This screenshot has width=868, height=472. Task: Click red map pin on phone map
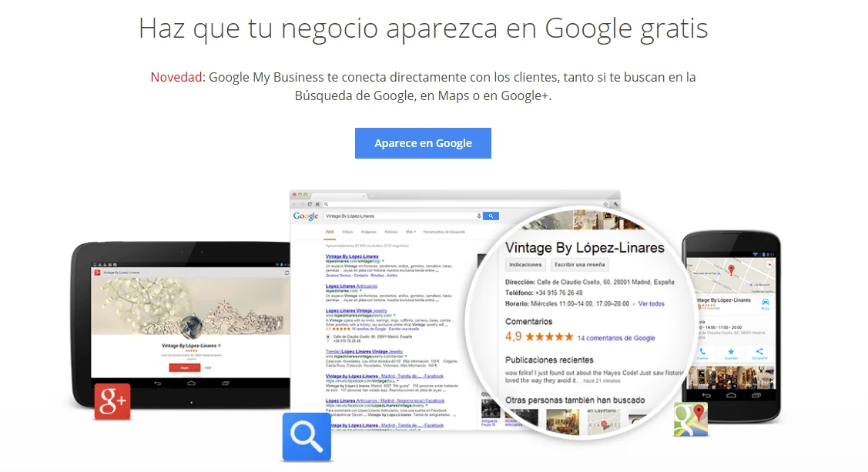pyautogui.click(x=731, y=270)
